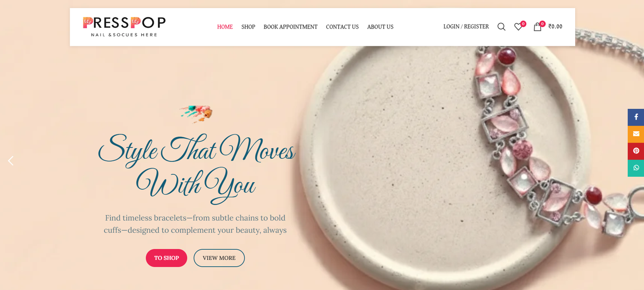Click the cart total ₹0.00
Screen dimensions: 644x290
pyautogui.click(x=555, y=27)
